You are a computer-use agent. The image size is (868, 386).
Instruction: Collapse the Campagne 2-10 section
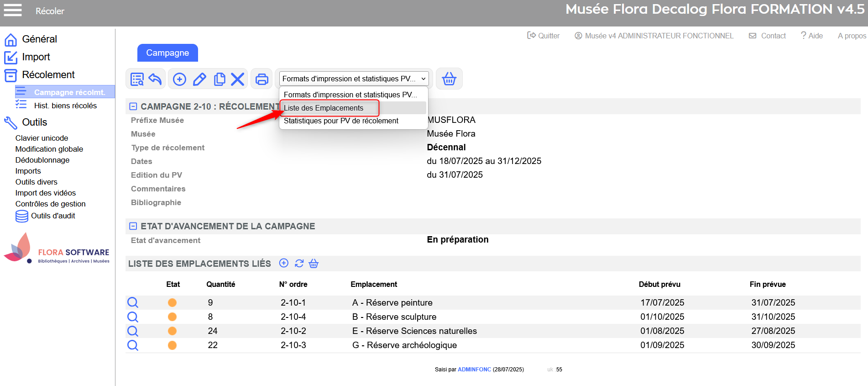133,106
